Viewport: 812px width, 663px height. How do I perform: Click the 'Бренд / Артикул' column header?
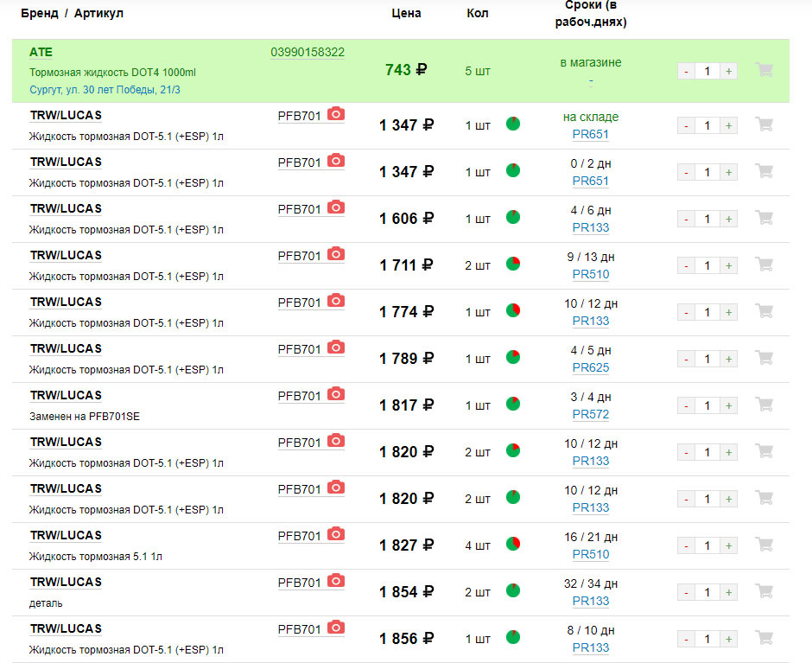pos(72,14)
